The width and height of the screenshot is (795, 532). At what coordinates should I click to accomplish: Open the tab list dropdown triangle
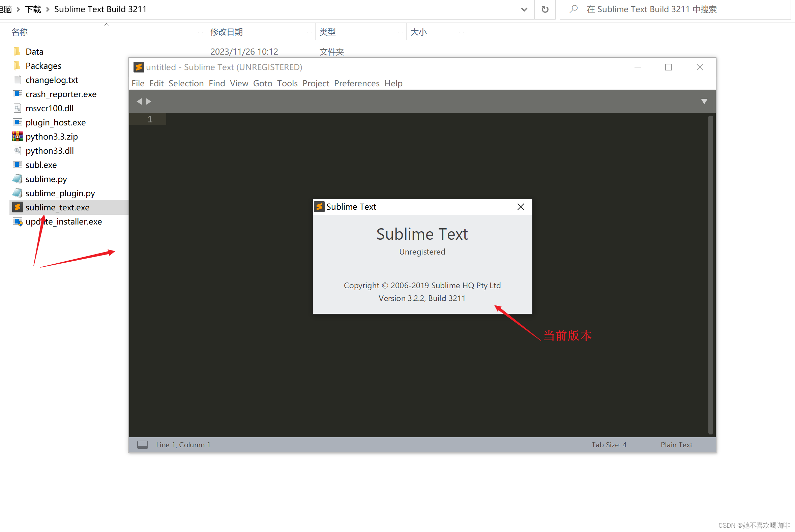point(704,101)
